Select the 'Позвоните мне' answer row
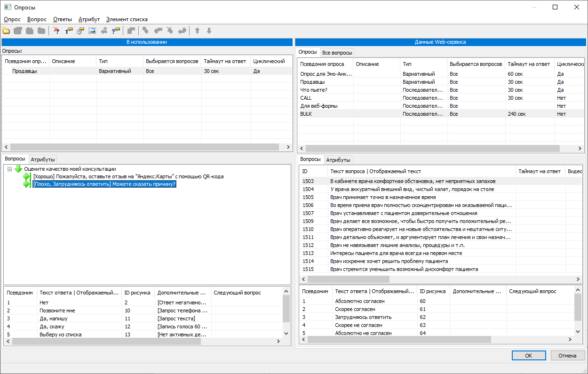Viewport: 588px width, 374px height. pos(57,310)
